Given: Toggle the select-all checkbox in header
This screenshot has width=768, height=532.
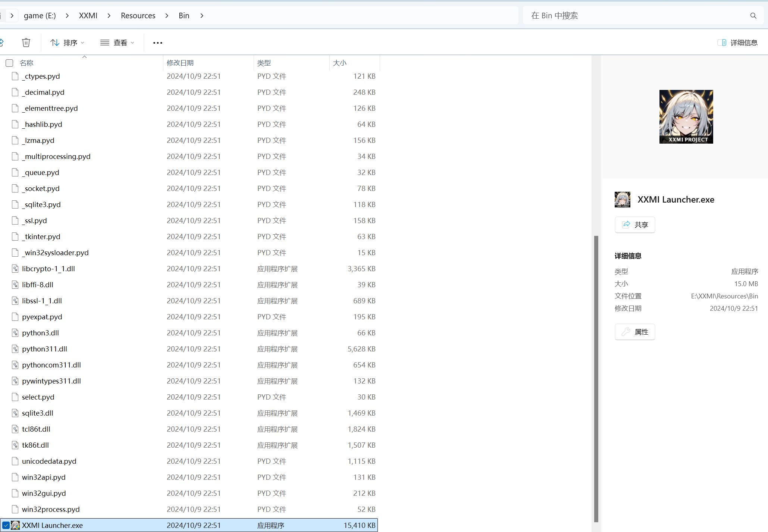Looking at the screenshot, I should coord(9,63).
